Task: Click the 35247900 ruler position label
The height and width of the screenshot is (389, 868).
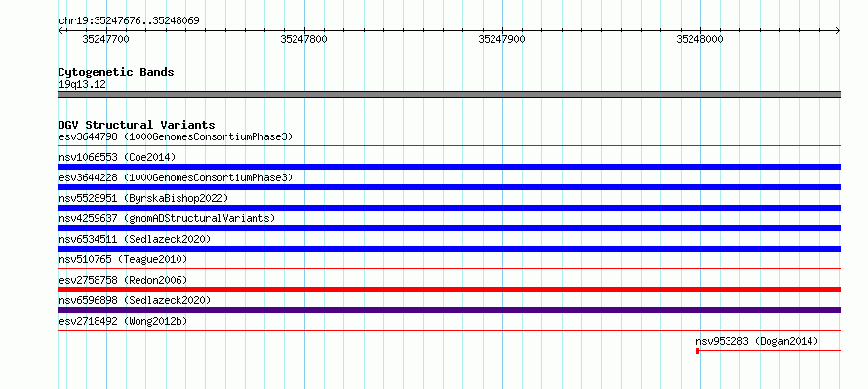Action: (x=501, y=39)
